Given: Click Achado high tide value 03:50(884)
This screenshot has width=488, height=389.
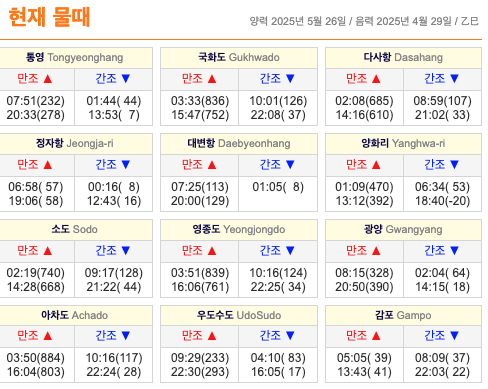Looking at the screenshot, I should click(x=36, y=358).
